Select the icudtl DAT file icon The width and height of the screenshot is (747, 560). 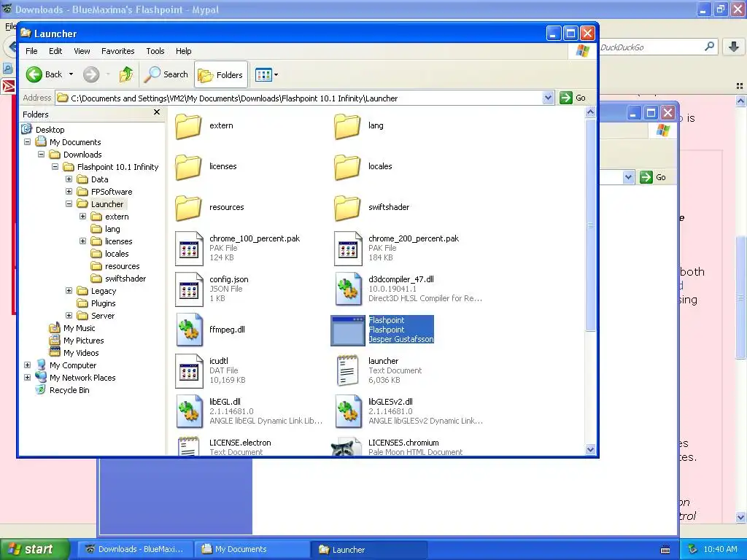tap(189, 370)
